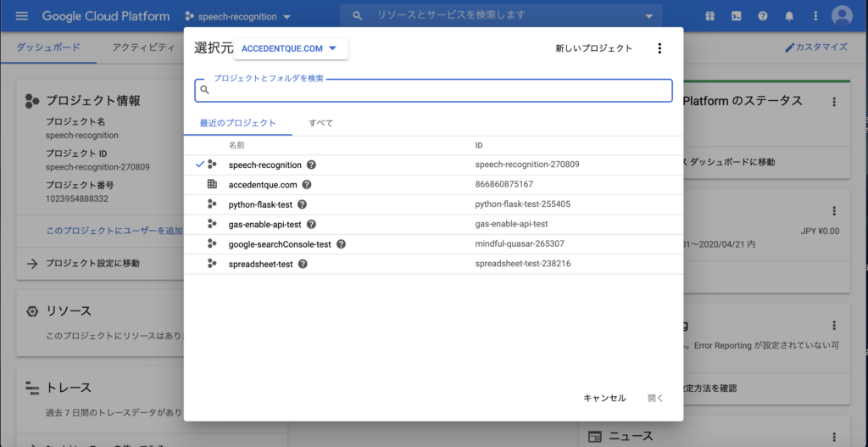
Task: Click help icon next to google-searchConsole-test
Action: pyautogui.click(x=341, y=244)
